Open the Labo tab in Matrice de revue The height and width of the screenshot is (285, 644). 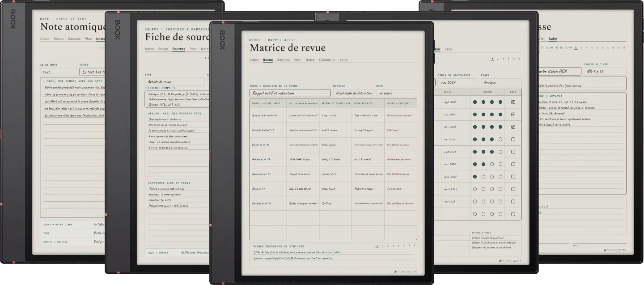343,60
